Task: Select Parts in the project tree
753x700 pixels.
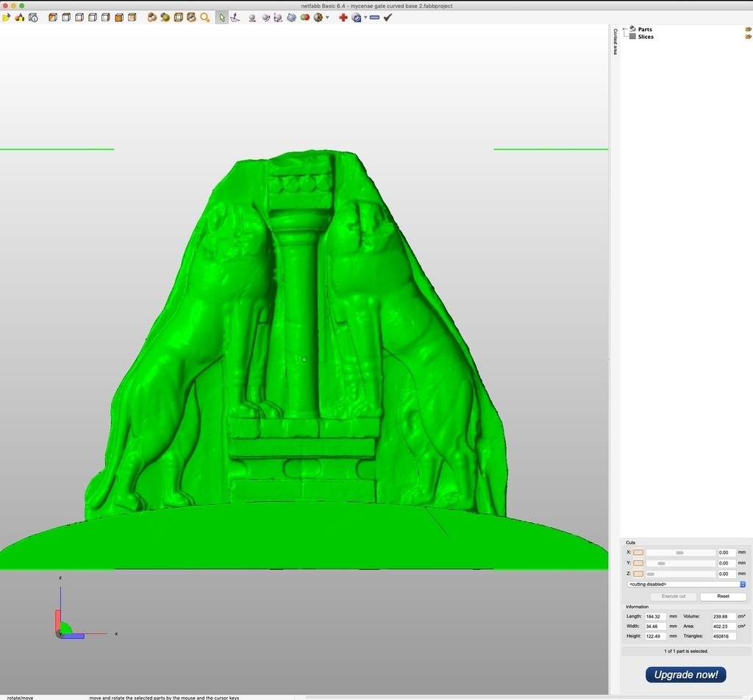Action: 644,29
